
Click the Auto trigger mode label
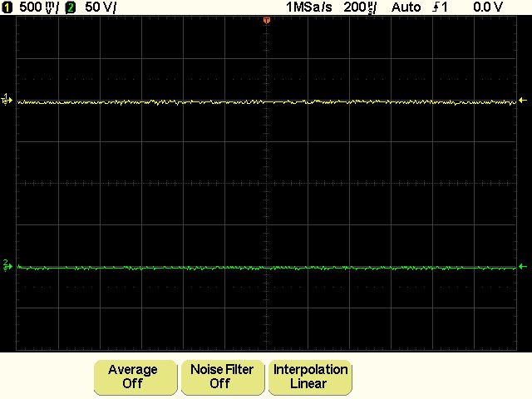[406, 7]
